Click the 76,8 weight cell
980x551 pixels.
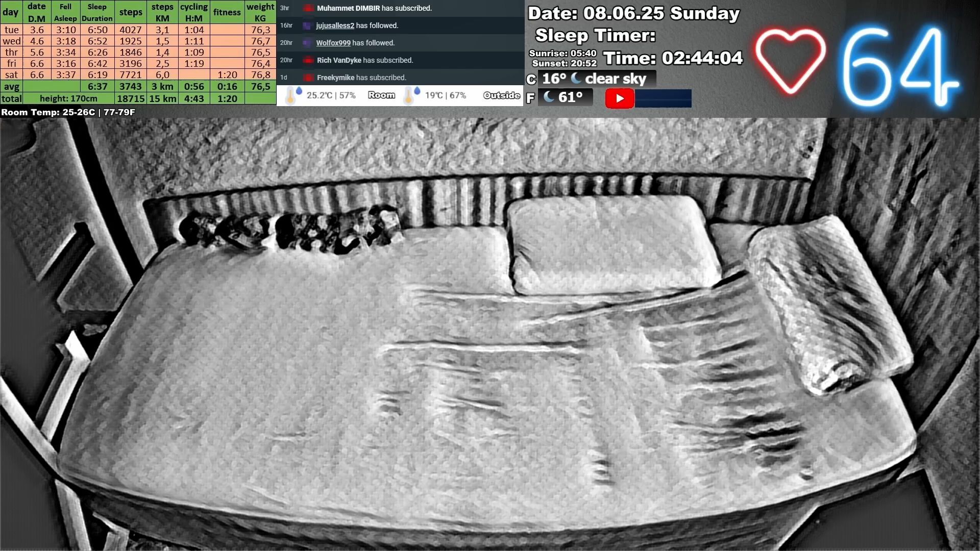click(x=260, y=74)
